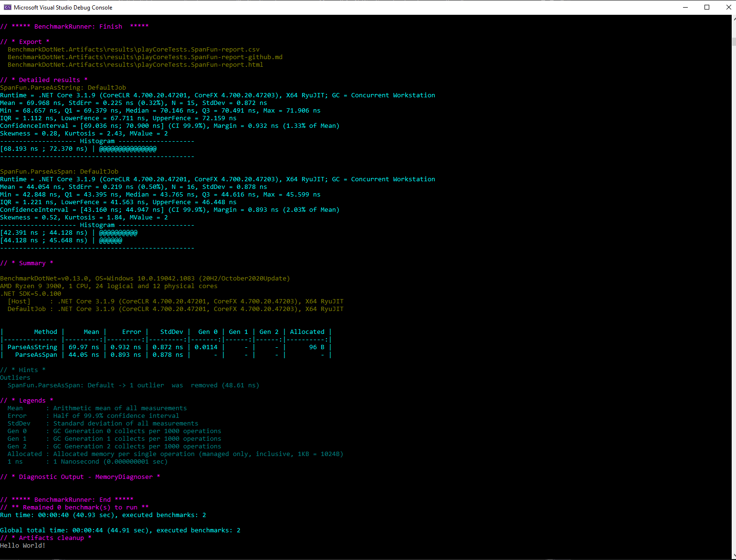The image size is (736, 560).
Task: Click the 'SpanFun.ParseAsString: DefaultJob' line
Action: click(63, 88)
